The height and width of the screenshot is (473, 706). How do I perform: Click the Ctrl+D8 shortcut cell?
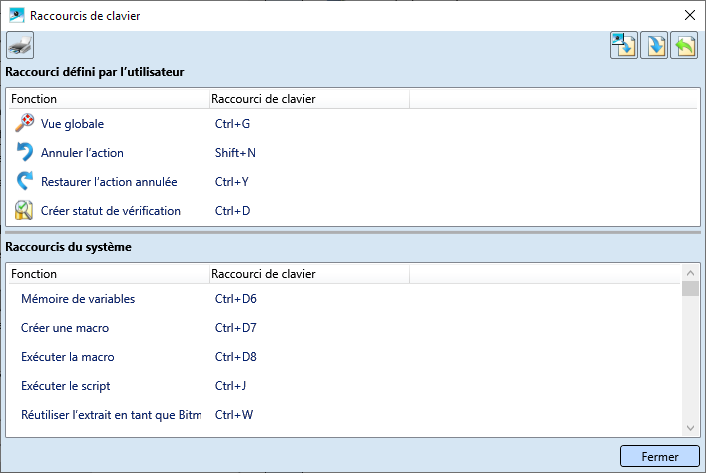click(236, 357)
